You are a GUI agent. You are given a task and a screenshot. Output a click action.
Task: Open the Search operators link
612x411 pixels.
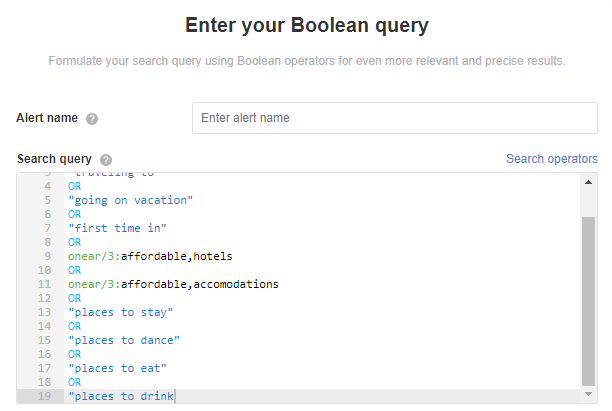pos(551,159)
